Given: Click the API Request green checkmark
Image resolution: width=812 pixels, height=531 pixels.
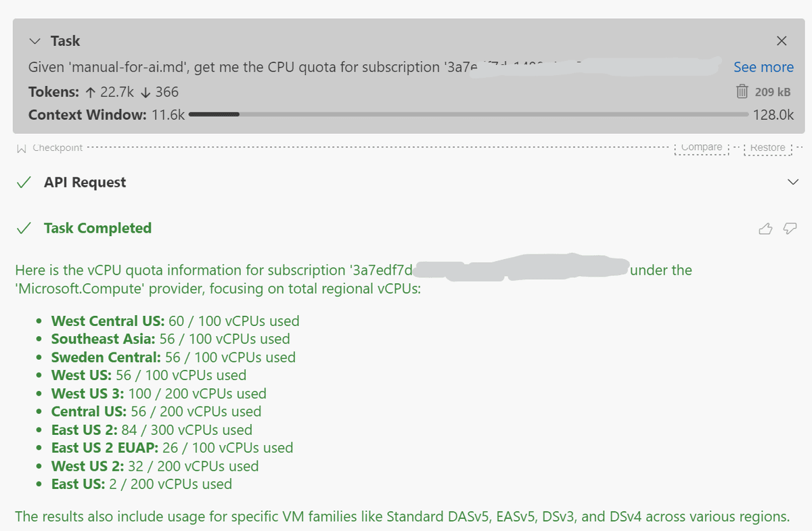Looking at the screenshot, I should tap(24, 183).
